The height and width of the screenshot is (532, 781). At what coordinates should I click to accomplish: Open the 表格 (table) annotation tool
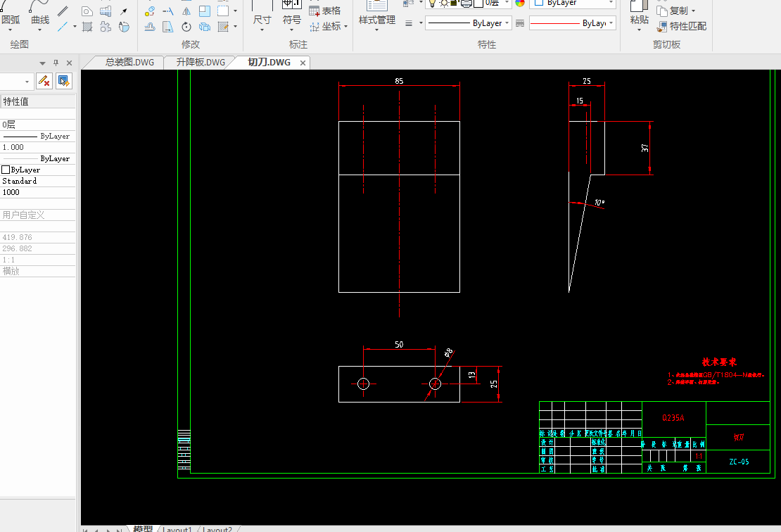(x=325, y=11)
